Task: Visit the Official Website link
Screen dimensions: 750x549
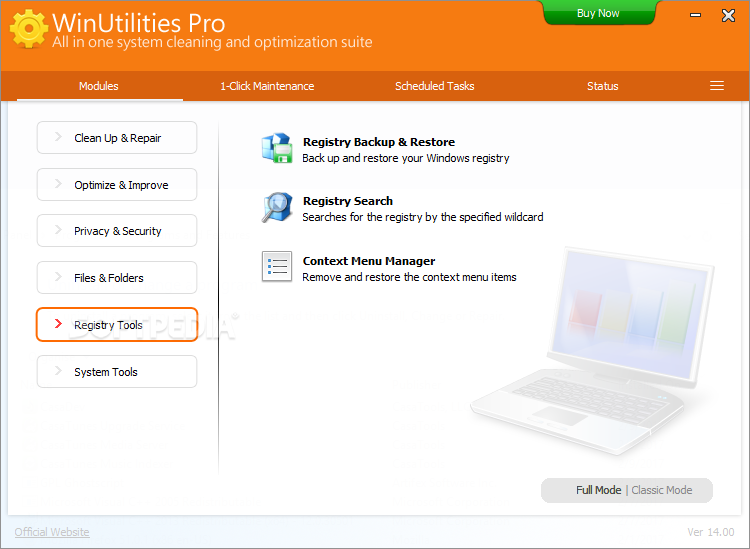Action: [x=52, y=532]
